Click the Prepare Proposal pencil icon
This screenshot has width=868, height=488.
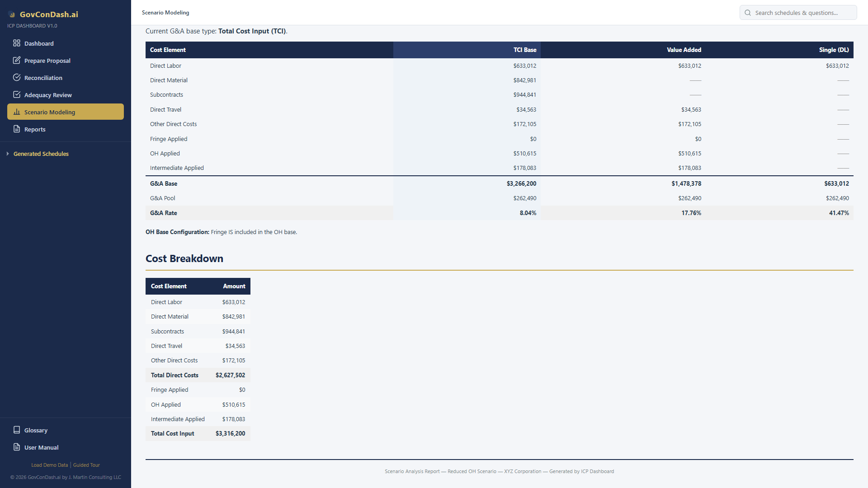coord(17,61)
